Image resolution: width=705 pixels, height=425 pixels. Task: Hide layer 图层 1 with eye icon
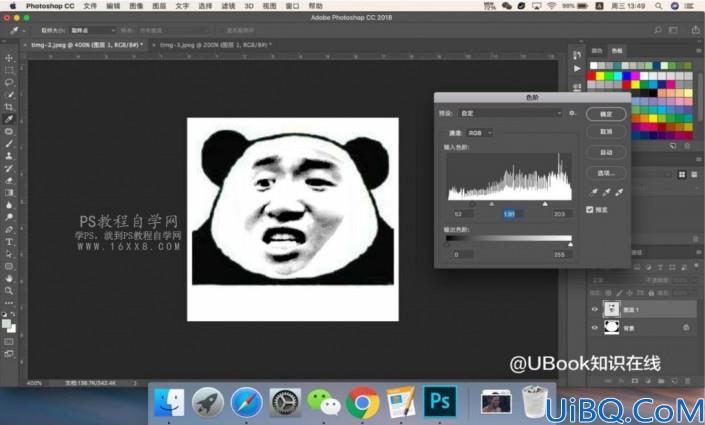tap(594, 309)
